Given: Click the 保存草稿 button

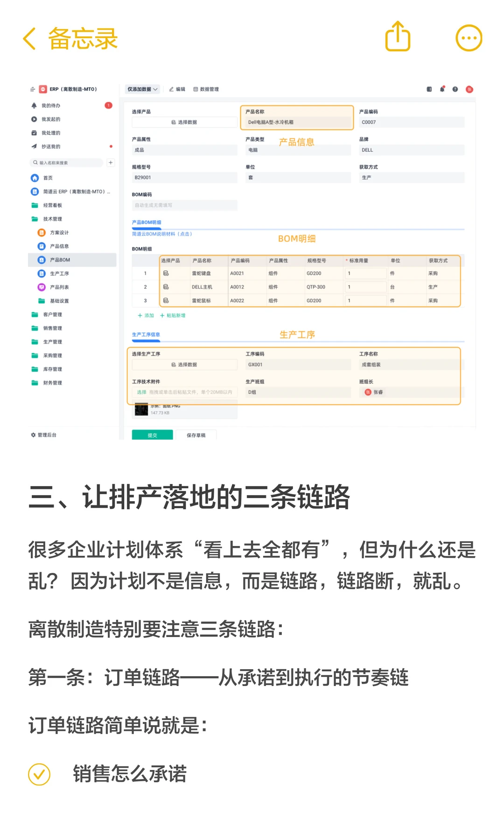Looking at the screenshot, I should pos(196,435).
